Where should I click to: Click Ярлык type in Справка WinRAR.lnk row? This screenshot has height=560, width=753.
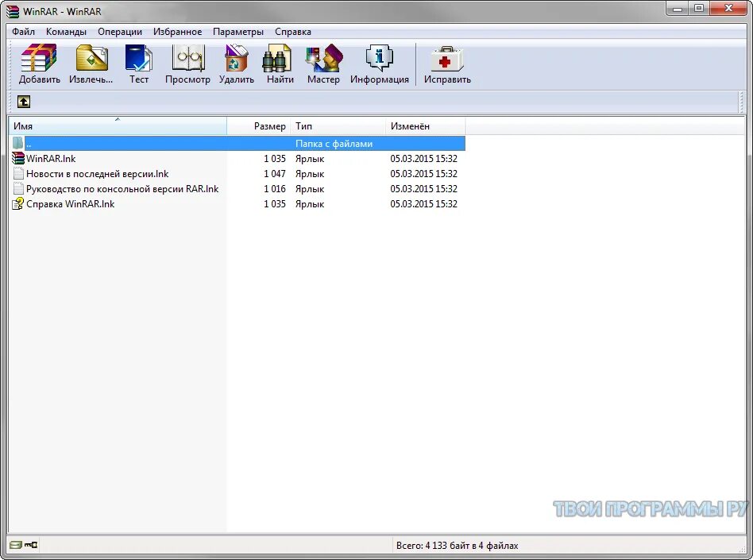[310, 204]
